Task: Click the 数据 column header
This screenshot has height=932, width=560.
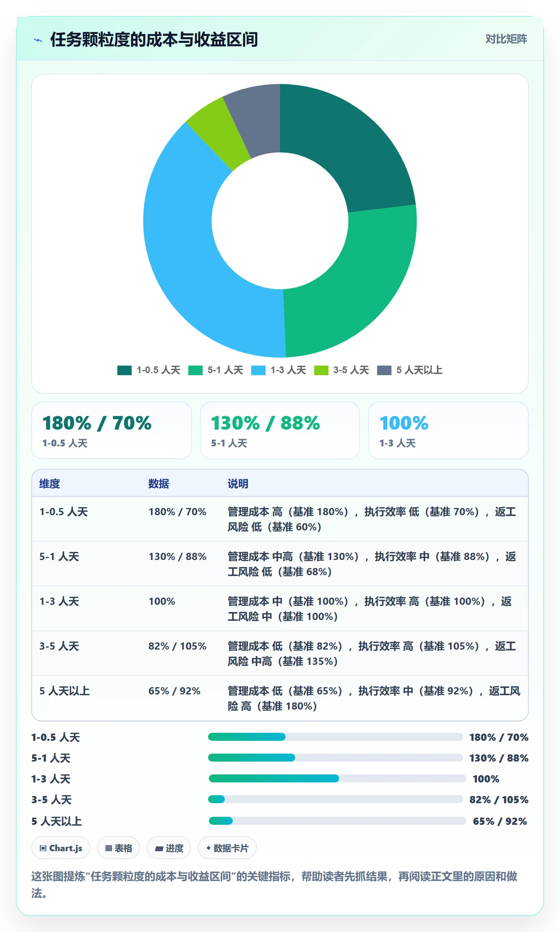Action: click(159, 484)
